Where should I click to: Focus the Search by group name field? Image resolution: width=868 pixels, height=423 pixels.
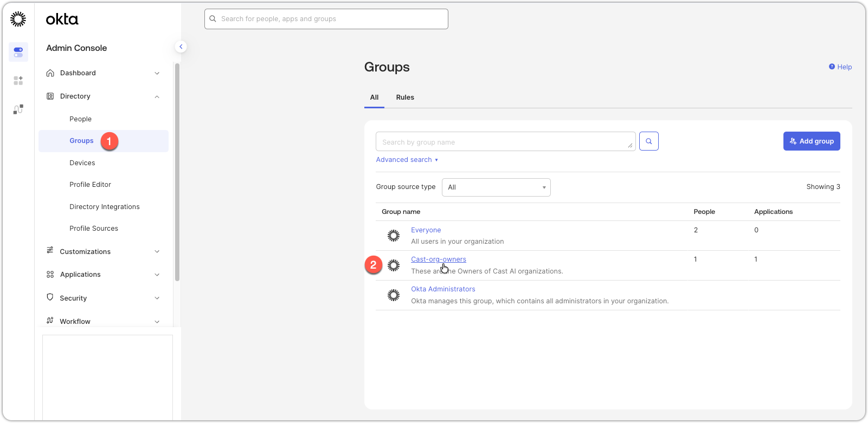(505, 141)
